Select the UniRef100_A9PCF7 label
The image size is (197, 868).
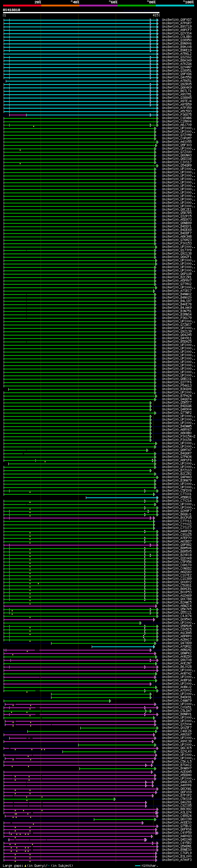176,30
